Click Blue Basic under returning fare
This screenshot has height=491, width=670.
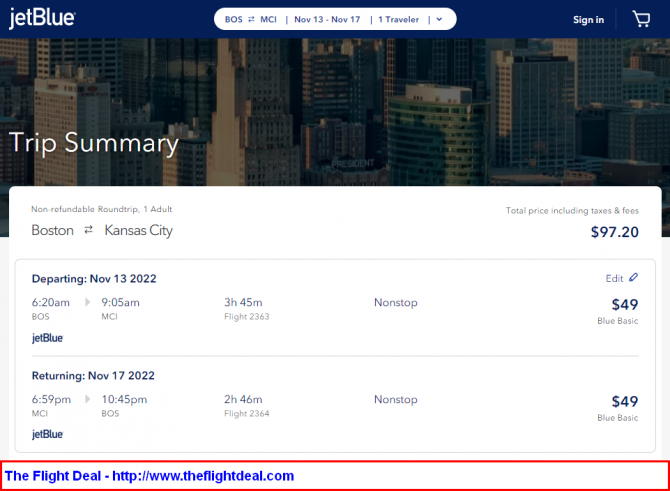617,418
